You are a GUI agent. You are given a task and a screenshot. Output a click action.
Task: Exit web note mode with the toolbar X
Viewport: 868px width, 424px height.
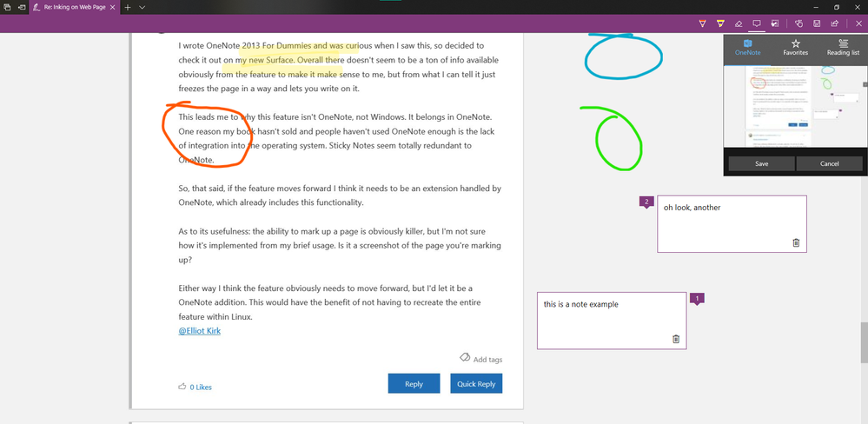pos(858,23)
